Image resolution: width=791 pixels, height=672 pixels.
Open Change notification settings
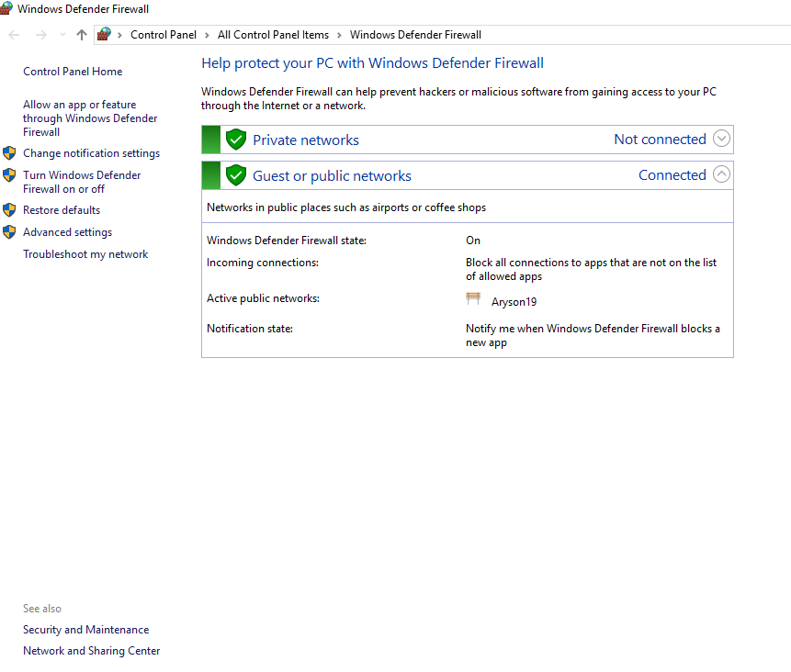coord(91,153)
